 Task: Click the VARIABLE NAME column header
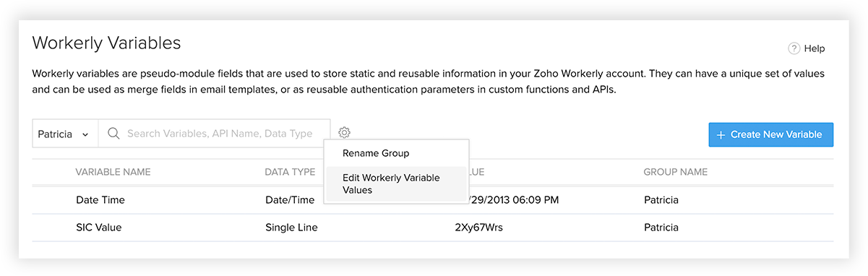(x=113, y=172)
